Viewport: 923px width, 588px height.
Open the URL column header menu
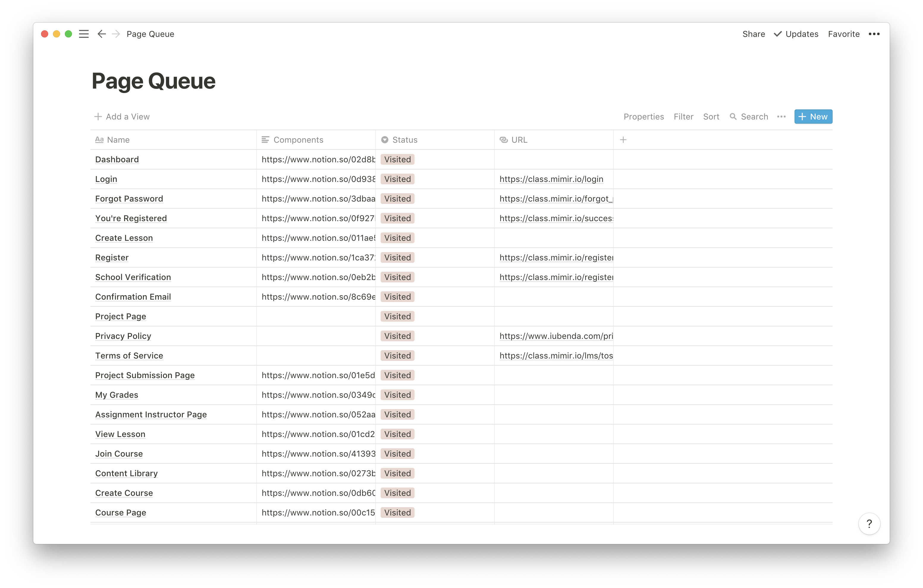point(519,140)
